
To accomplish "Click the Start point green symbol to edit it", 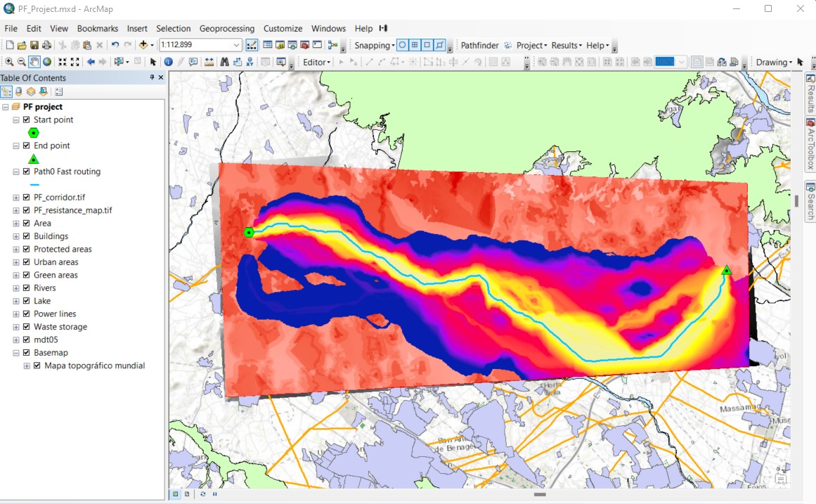I will click(33, 133).
